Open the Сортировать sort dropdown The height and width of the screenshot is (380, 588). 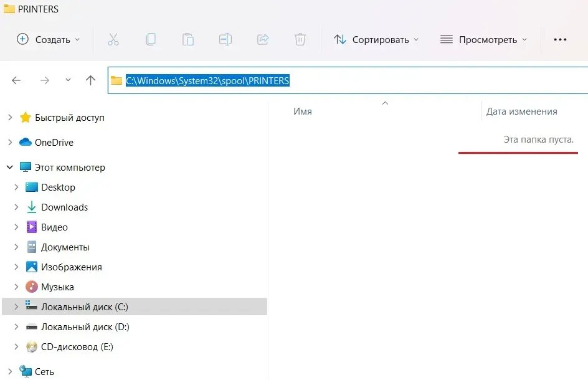pos(376,39)
